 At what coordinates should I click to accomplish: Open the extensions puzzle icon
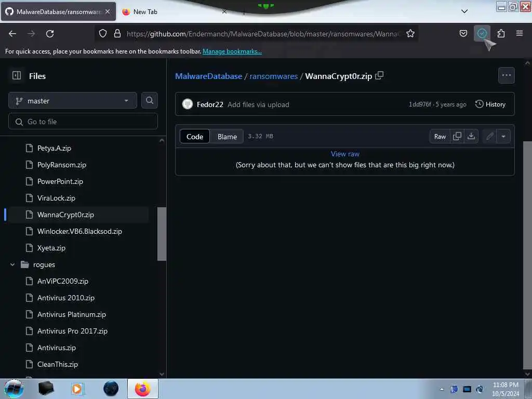[x=501, y=33]
